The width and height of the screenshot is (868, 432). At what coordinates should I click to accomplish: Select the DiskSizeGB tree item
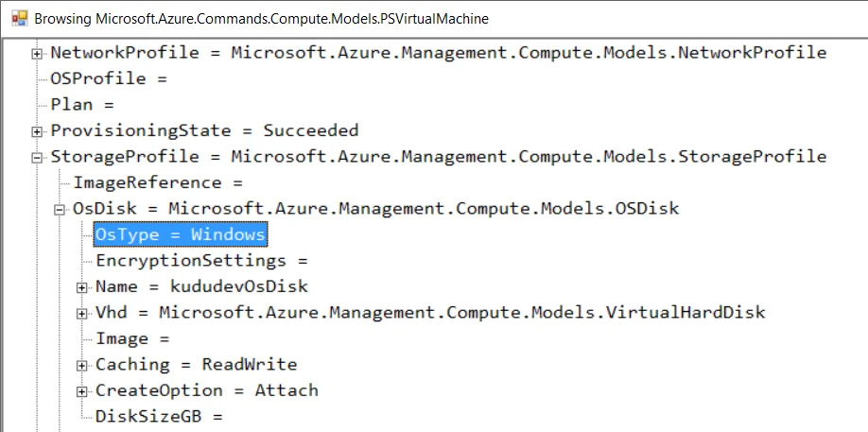[x=160, y=416]
